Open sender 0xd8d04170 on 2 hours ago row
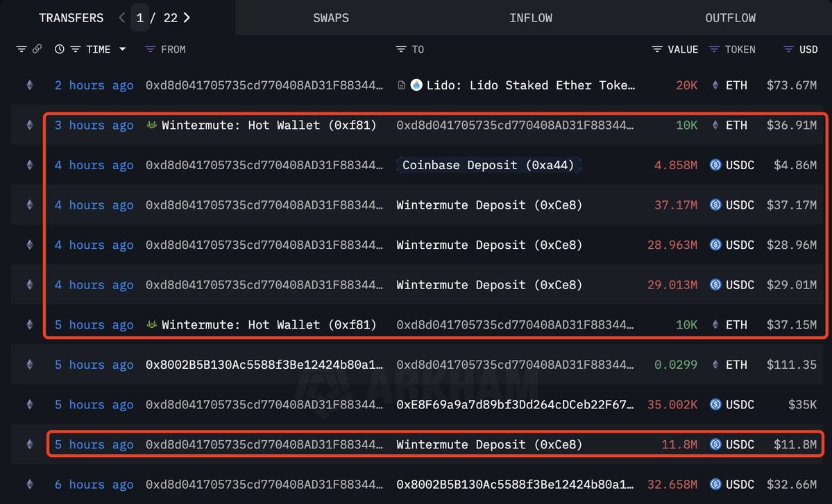 (x=264, y=85)
